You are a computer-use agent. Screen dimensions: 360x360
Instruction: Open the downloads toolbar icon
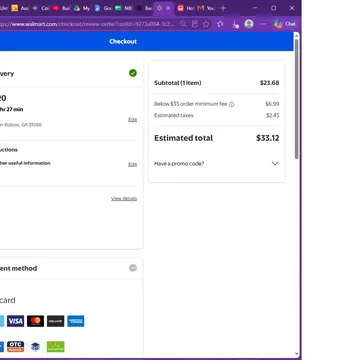pos(235,24)
